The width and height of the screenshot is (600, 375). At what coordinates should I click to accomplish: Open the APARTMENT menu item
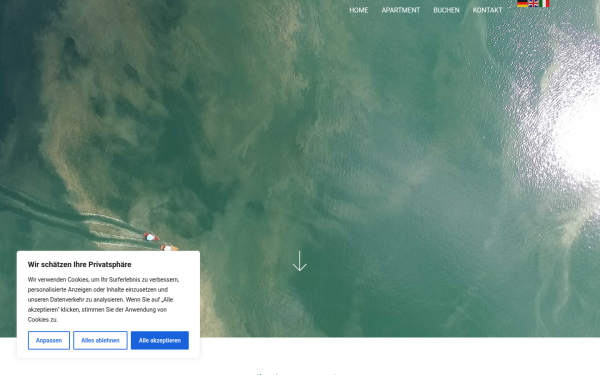(x=401, y=10)
